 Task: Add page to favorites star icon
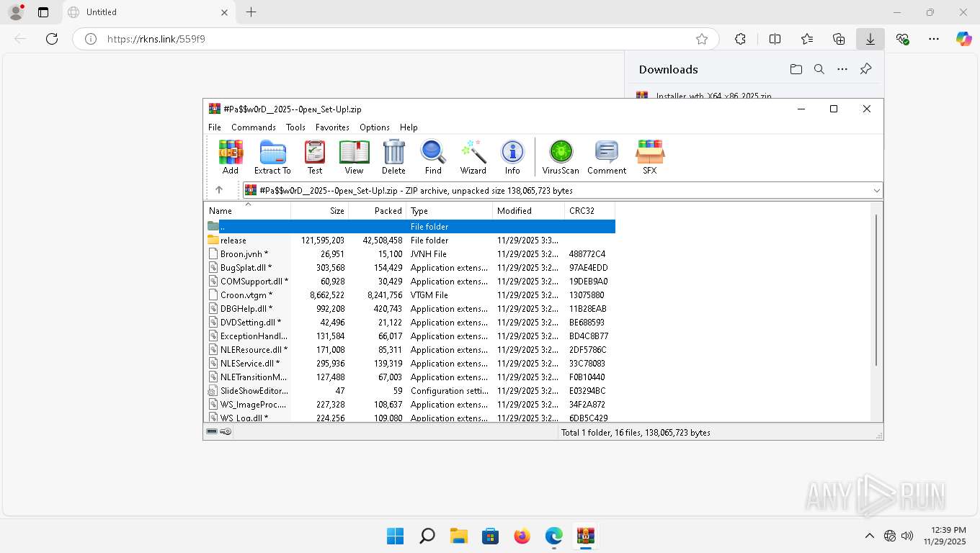[x=702, y=39]
